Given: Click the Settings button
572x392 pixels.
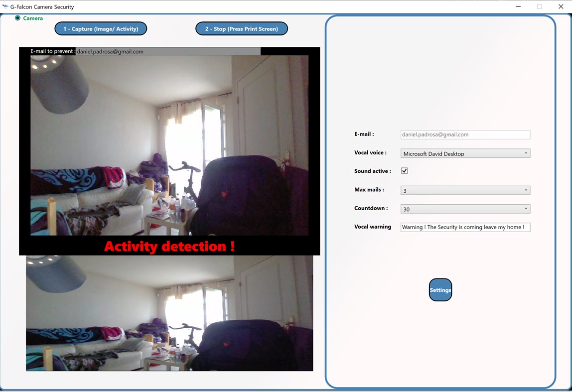Looking at the screenshot, I should click(x=440, y=289).
